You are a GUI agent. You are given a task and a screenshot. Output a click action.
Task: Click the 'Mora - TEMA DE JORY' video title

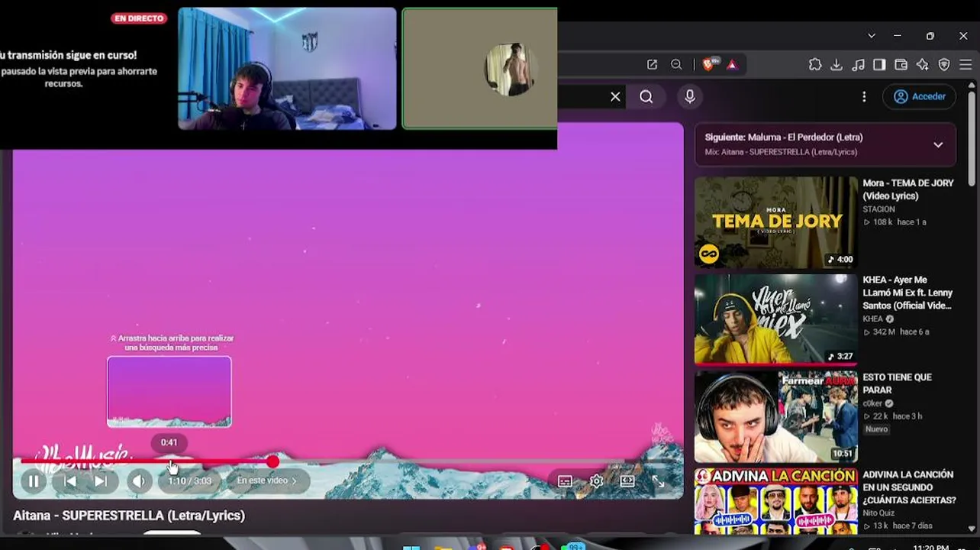pyautogui.click(x=908, y=189)
